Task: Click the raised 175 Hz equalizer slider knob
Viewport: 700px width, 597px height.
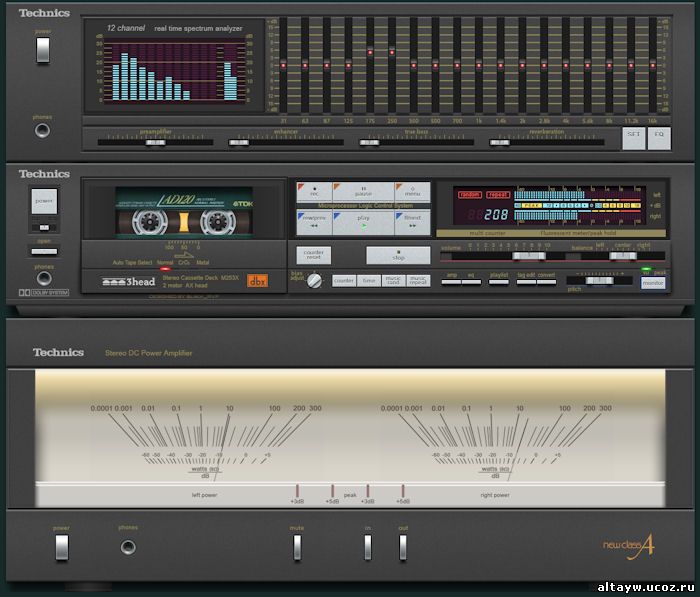Action: click(370, 52)
